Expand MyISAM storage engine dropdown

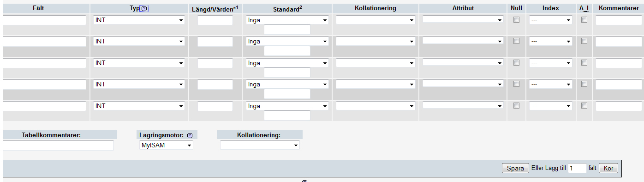tap(166, 146)
